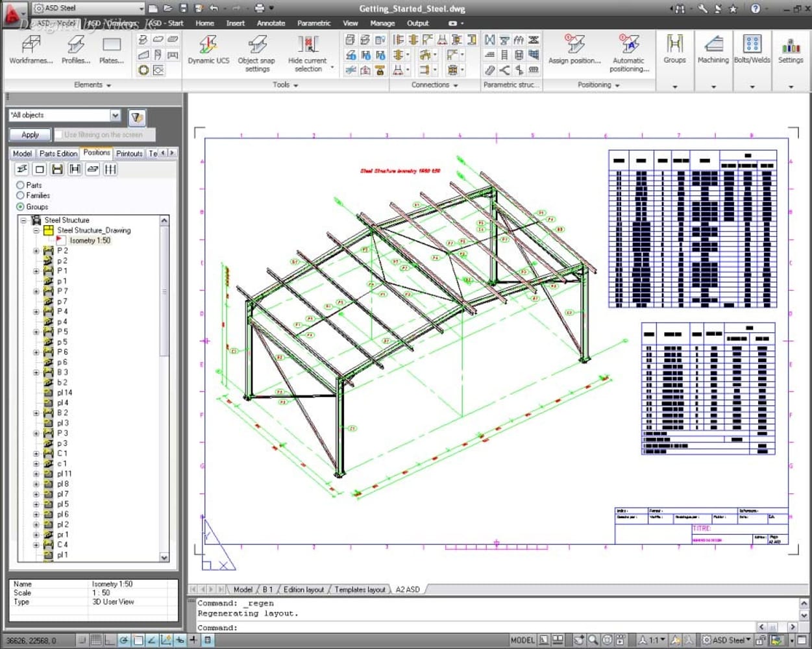Open the Annotate ribbon tab

click(x=271, y=23)
